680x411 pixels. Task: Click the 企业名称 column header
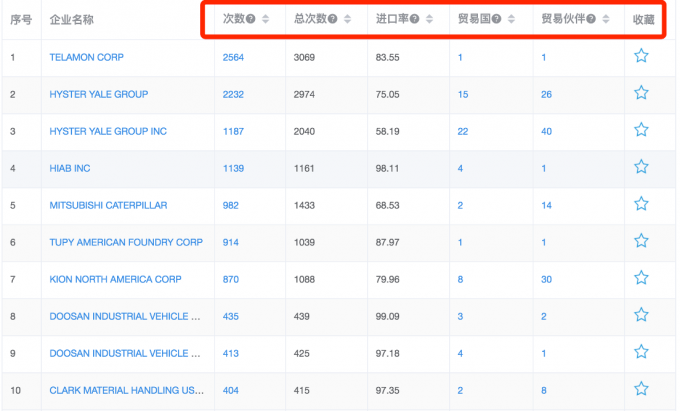pos(72,20)
